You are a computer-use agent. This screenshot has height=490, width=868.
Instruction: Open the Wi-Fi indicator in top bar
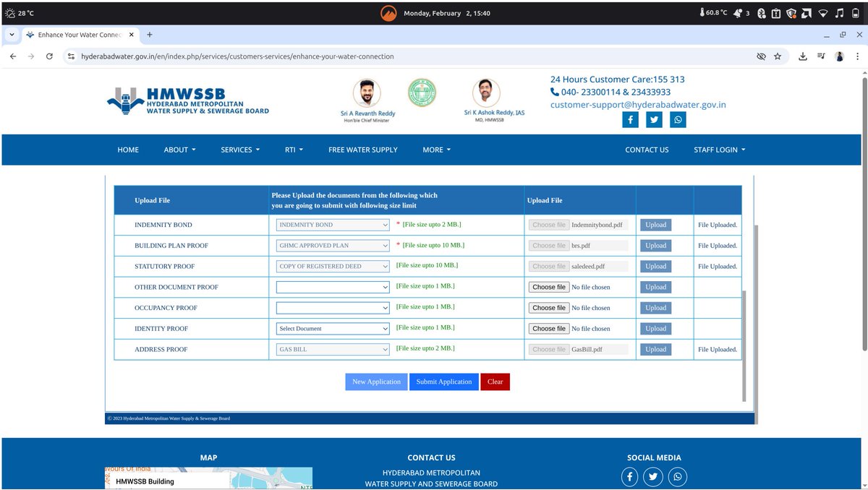click(823, 13)
